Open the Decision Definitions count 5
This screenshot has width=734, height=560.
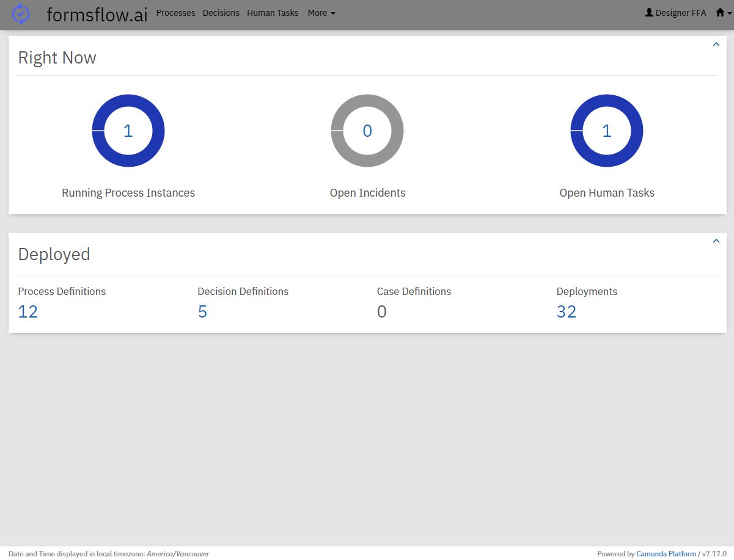tap(202, 312)
